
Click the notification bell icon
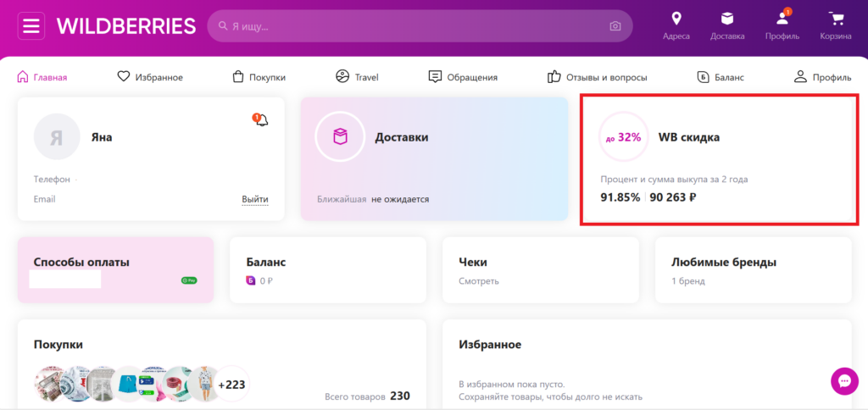click(261, 119)
